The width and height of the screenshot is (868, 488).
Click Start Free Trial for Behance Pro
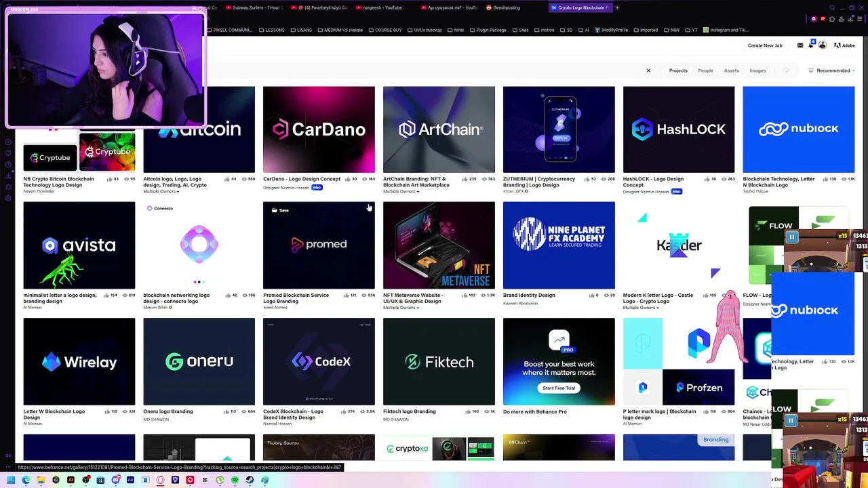[559, 388]
